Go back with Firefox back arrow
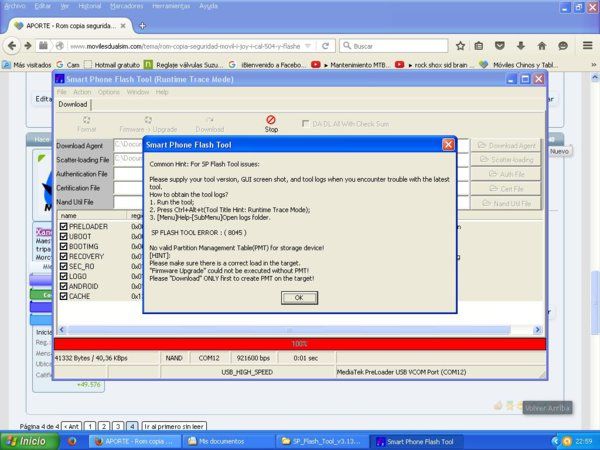Screen dimensions: 600x450 point(12,46)
